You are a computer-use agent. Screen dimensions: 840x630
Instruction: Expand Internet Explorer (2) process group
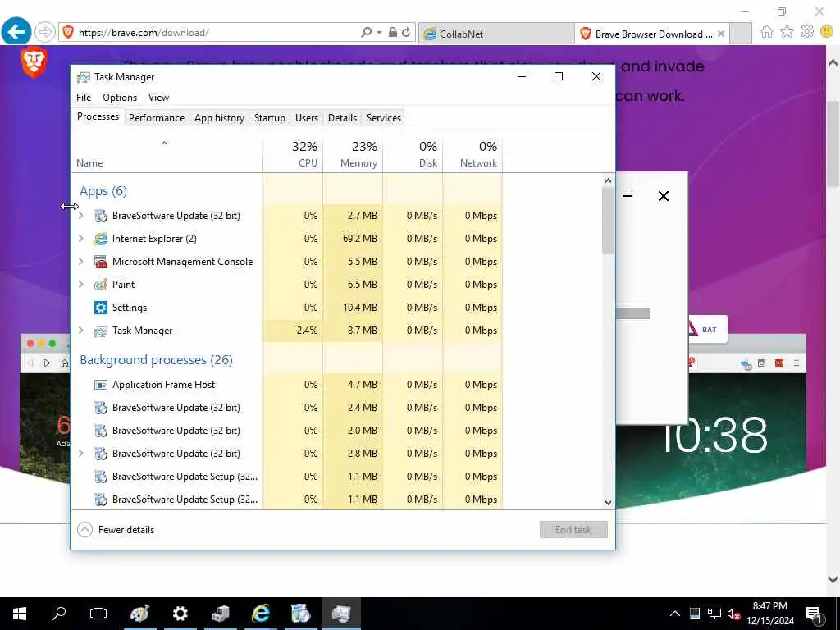pyautogui.click(x=81, y=239)
